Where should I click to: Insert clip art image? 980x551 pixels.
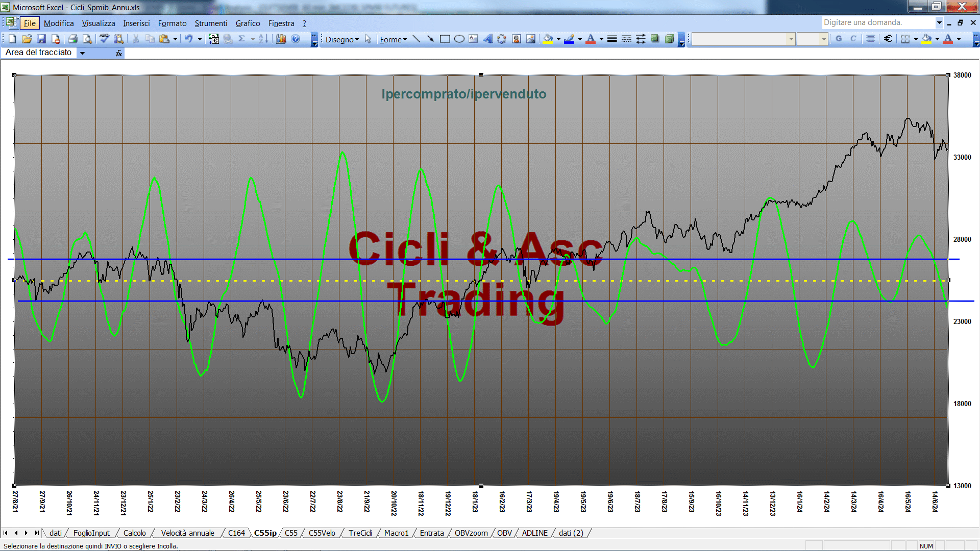[516, 39]
